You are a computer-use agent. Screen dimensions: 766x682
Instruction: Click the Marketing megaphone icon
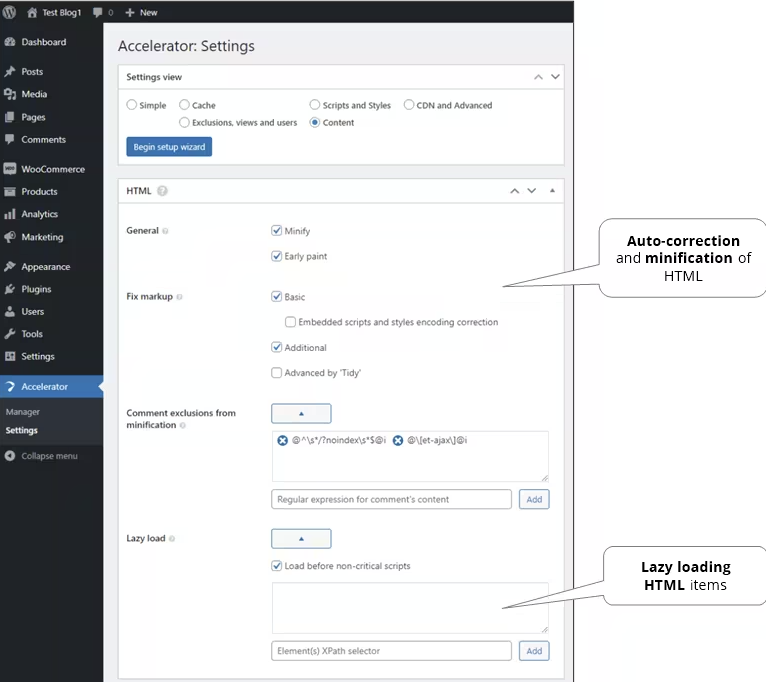pyautogui.click(x=10, y=237)
